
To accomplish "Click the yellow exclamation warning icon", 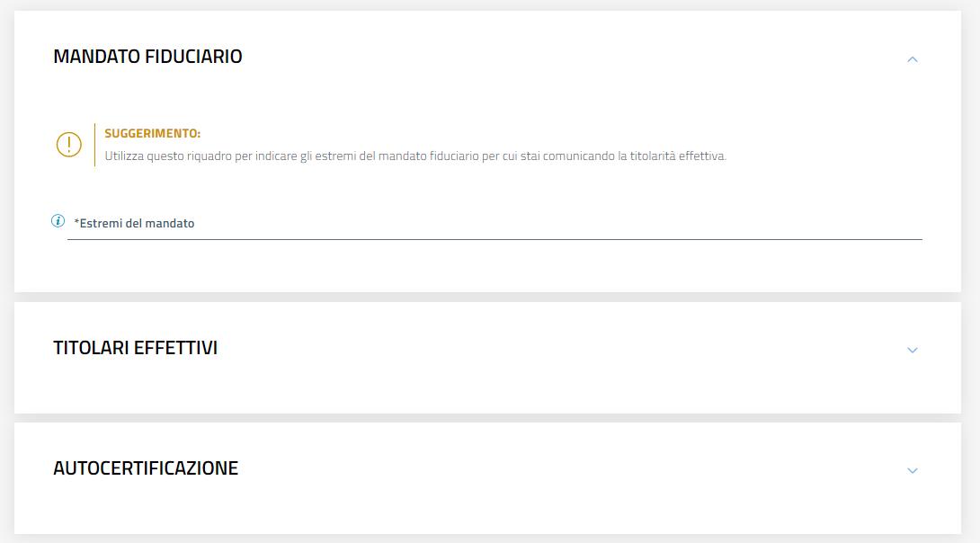I will [x=69, y=145].
